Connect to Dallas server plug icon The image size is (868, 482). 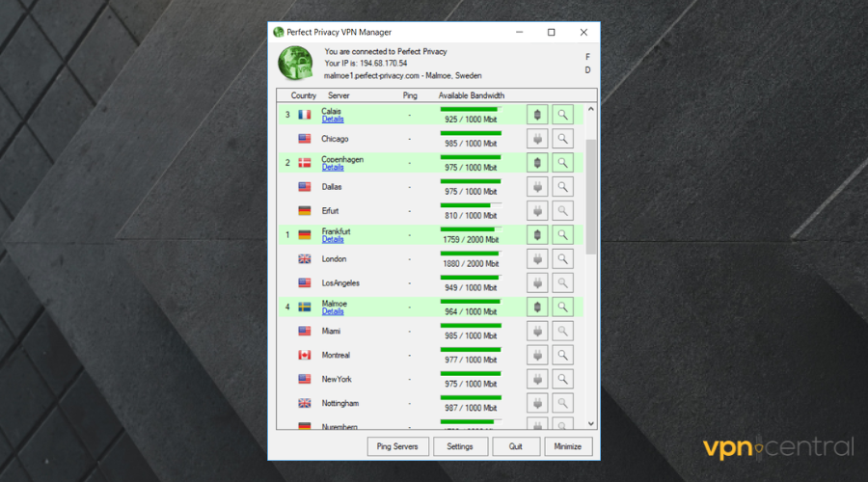tap(537, 187)
